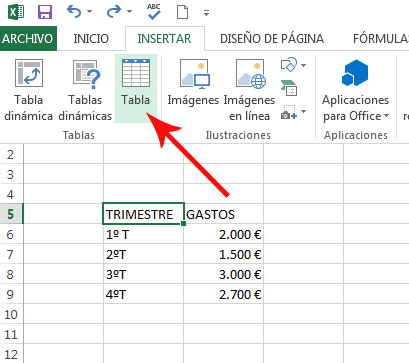
Task: Switch to DISEÑO DE PÁGINA tab
Action: (x=272, y=39)
